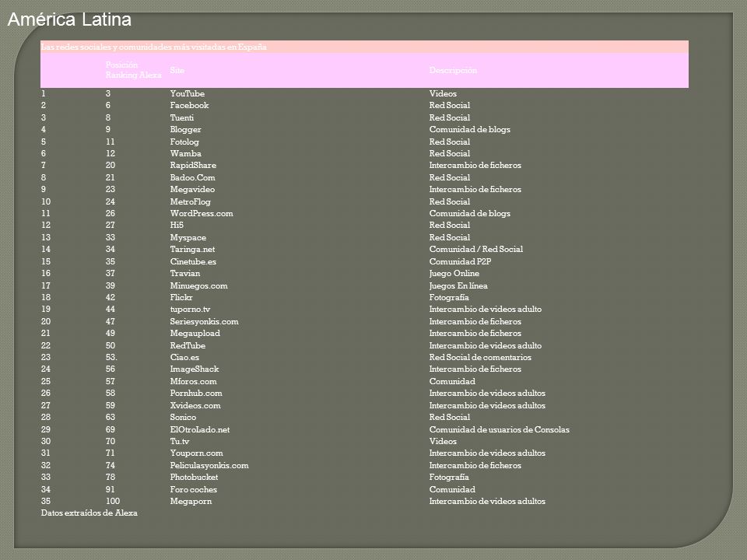This screenshot has width=747, height=560.
Task: Select the 'RapidShare' site cell
Action: coord(193,165)
